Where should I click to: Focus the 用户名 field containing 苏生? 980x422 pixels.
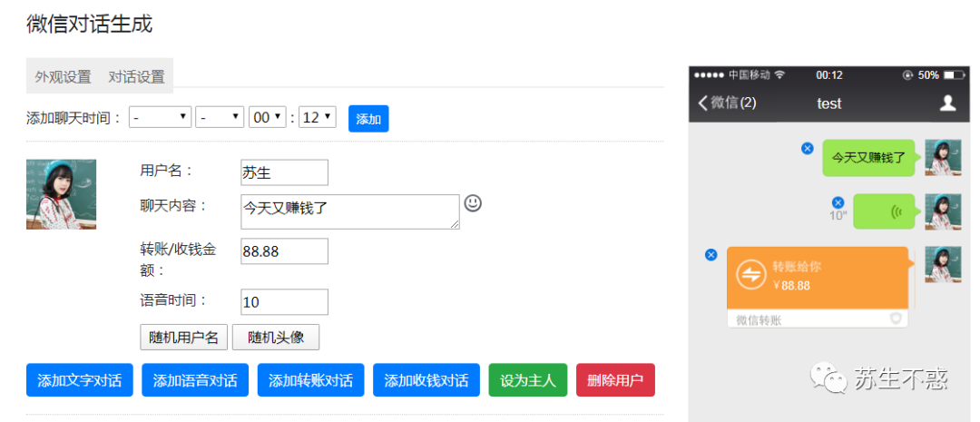click(x=284, y=172)
